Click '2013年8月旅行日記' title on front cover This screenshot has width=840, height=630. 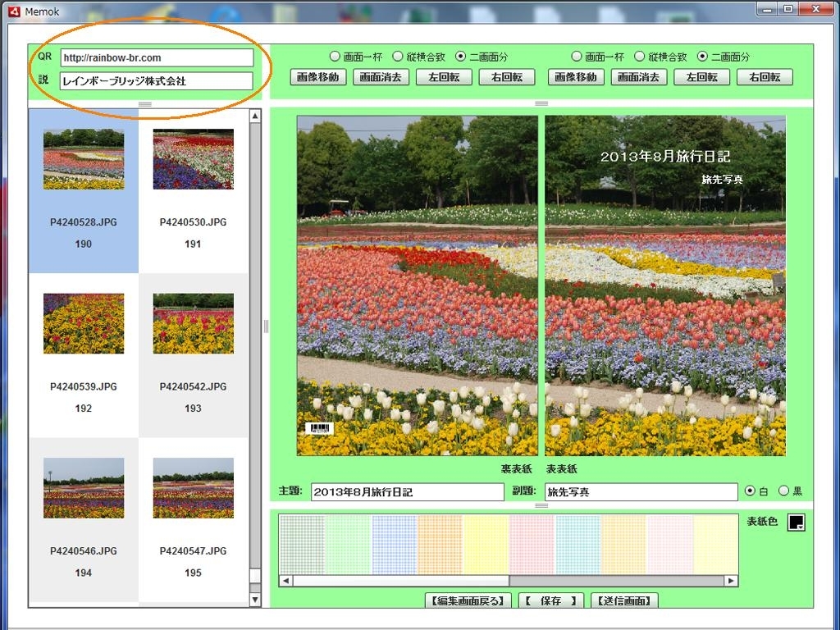pyautogui.click(x=664, y=157)
